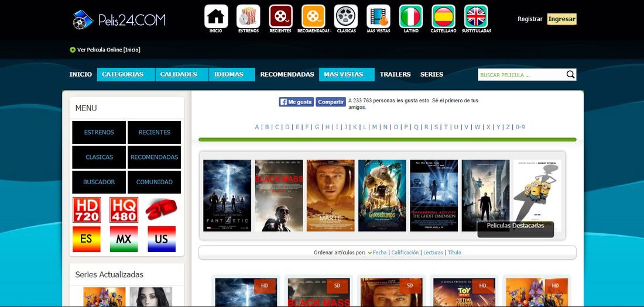
Task: Open the Clasicas film reel icon
Action: click(x=346, y=16)
